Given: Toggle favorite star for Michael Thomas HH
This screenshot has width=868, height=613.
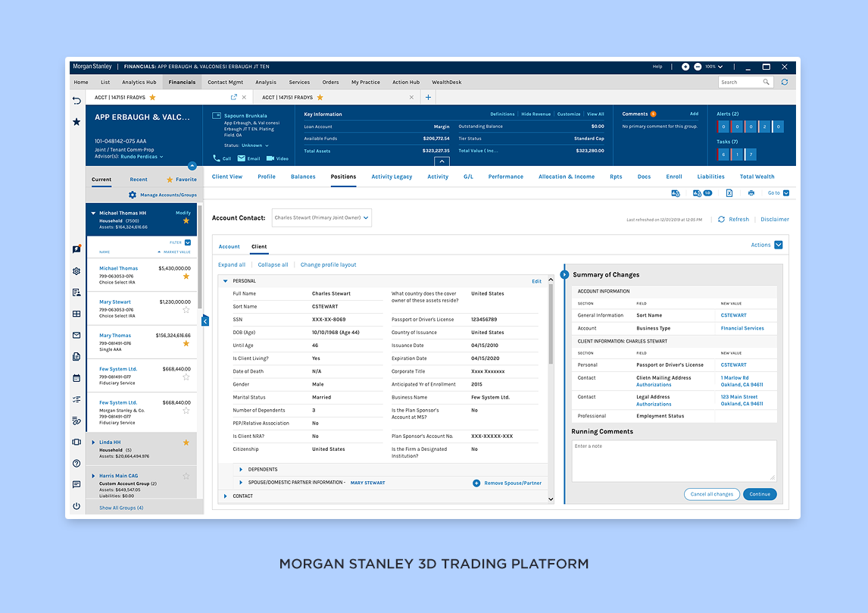Looking at the screenshot, I should [x=186, y=220].
